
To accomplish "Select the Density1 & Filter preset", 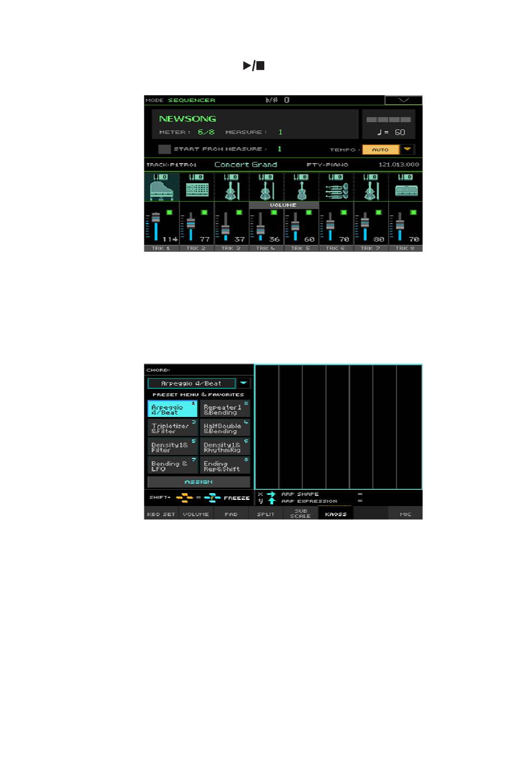I will [172, 447].
